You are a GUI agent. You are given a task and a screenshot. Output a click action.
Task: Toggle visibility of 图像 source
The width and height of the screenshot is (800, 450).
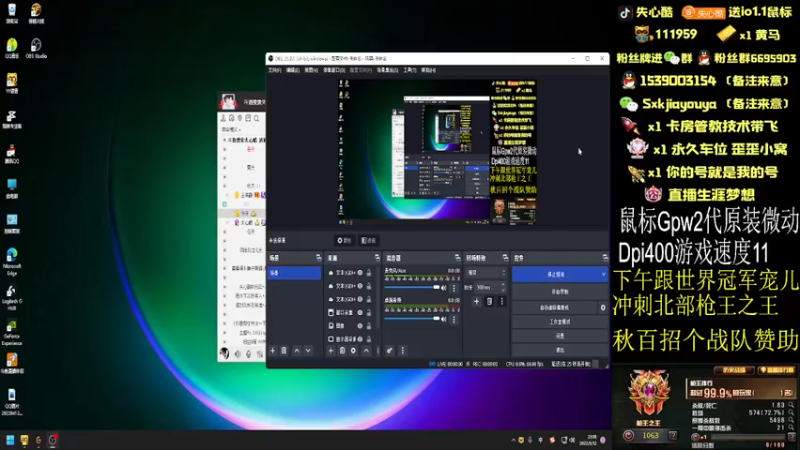tap(360, 326)
